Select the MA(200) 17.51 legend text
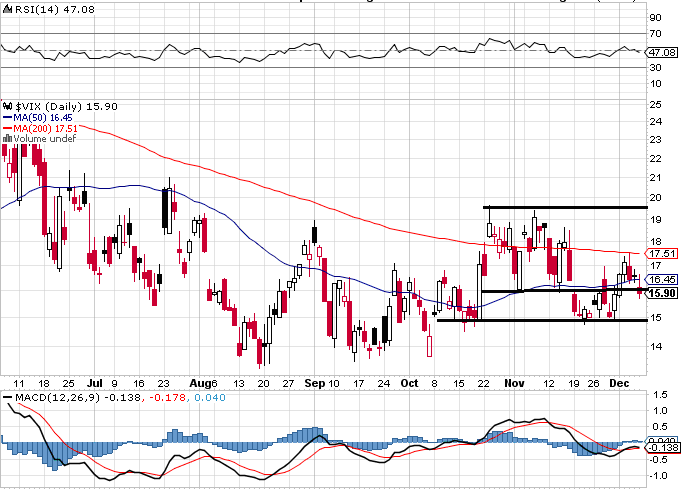 [46, 128]
